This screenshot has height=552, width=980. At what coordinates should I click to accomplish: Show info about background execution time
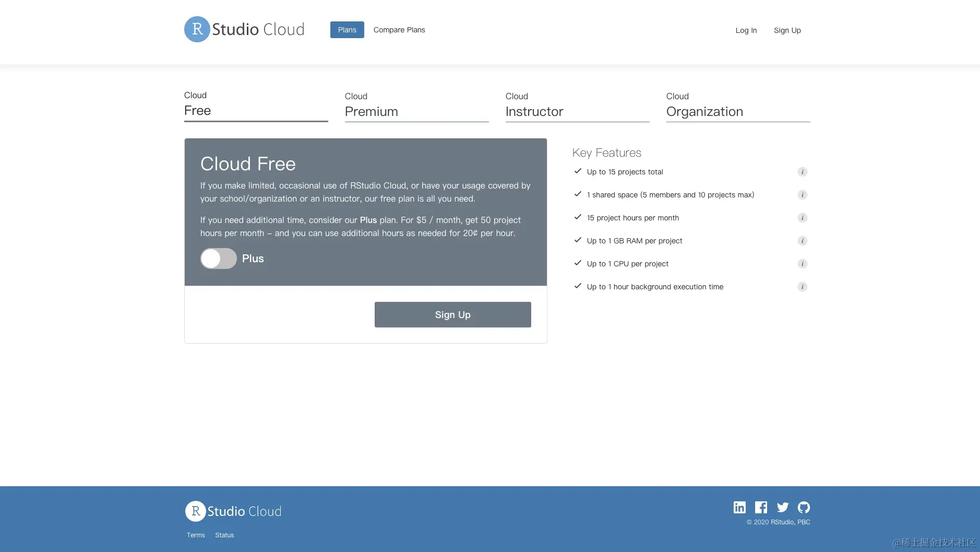[x=802, y=286]
